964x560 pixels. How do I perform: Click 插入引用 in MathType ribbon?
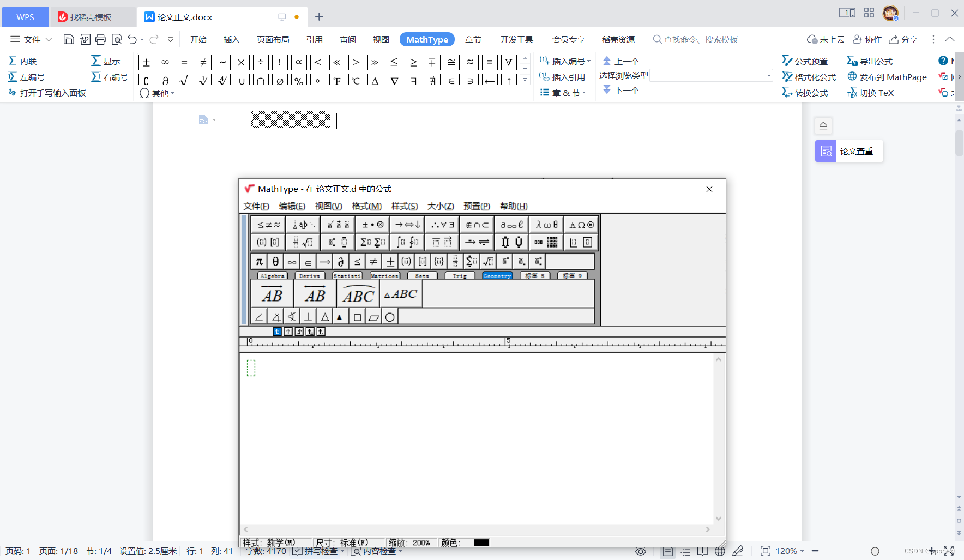pyautogui.click(x=562, y=77)
